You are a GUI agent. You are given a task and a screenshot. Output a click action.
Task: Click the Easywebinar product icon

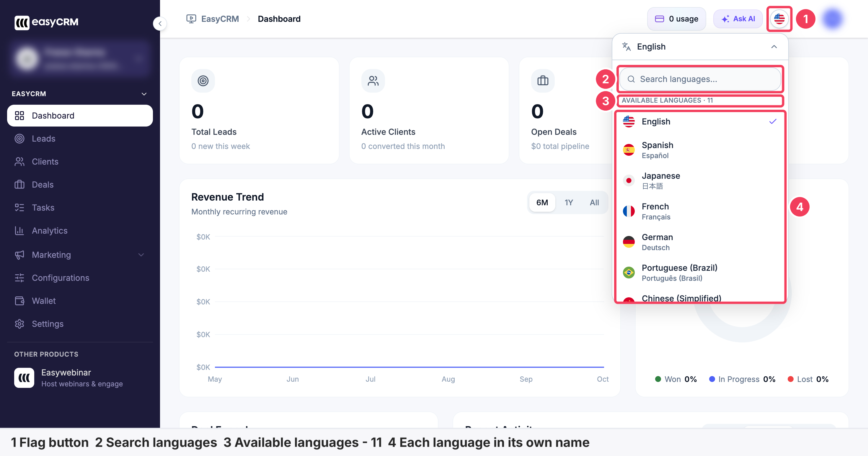24,378
